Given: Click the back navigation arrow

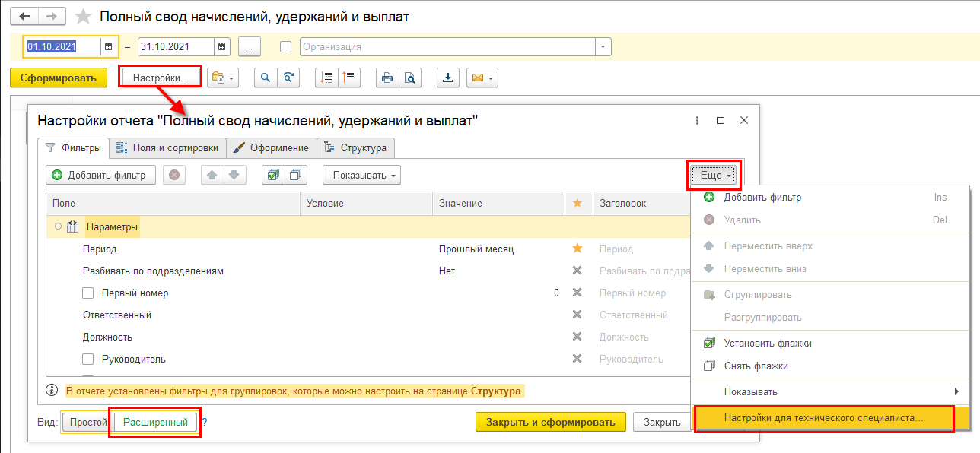Looking at the screenshot, I should click(25, 17).
